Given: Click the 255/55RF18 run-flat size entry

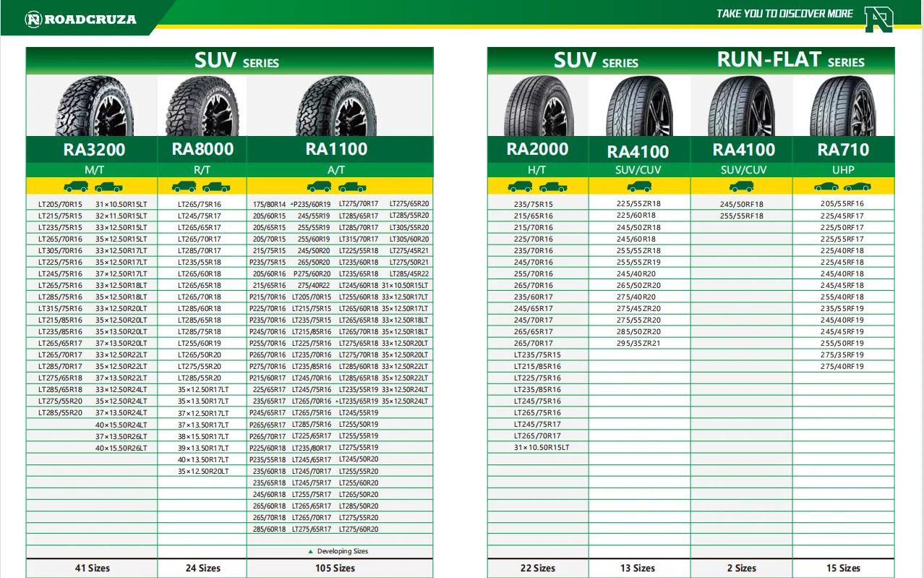Looking at the screenshot, I should [741, 216].
